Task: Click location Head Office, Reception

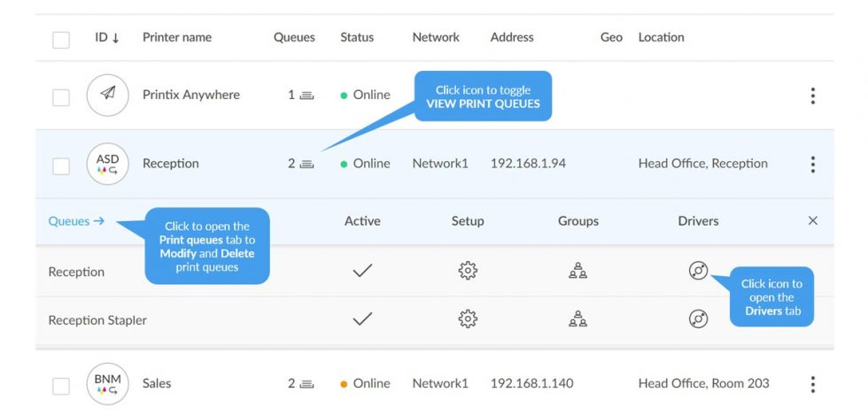Action: pyautogui.click(x=703, y=164)
